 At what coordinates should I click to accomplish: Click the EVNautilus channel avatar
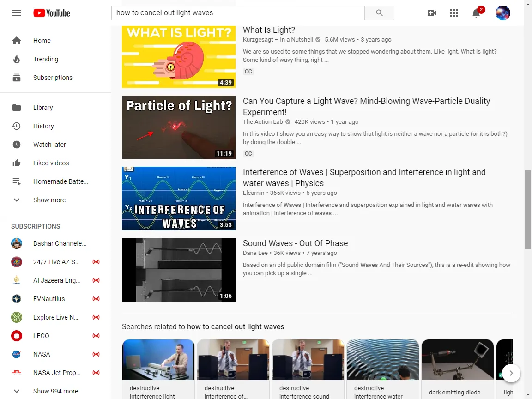[x=17, y=299]
